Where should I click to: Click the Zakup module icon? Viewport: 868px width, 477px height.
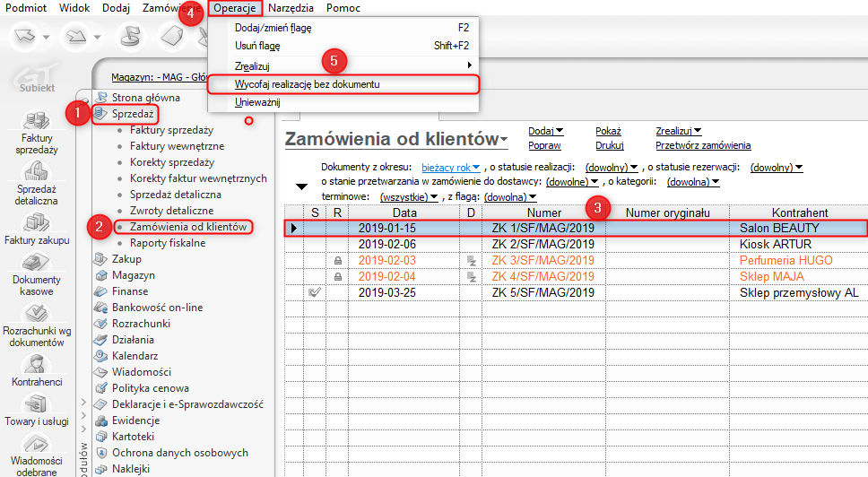[100, 258]
